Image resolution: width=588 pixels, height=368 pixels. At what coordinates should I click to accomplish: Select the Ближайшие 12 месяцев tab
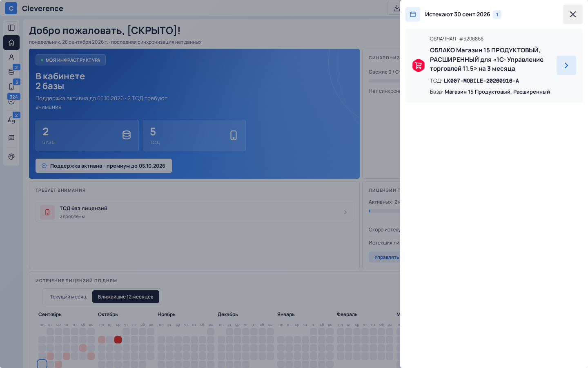coord(126,297)
